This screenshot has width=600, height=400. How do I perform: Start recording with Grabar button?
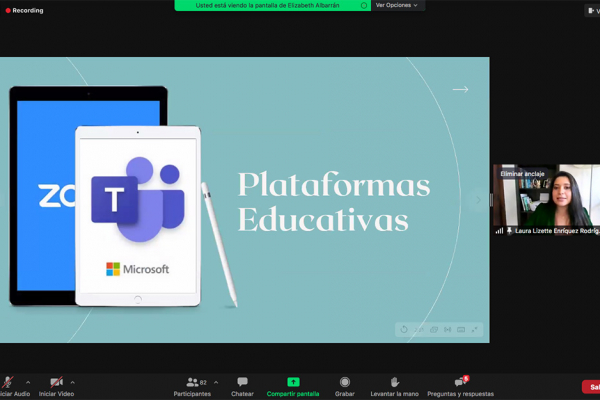pos(345,387)
